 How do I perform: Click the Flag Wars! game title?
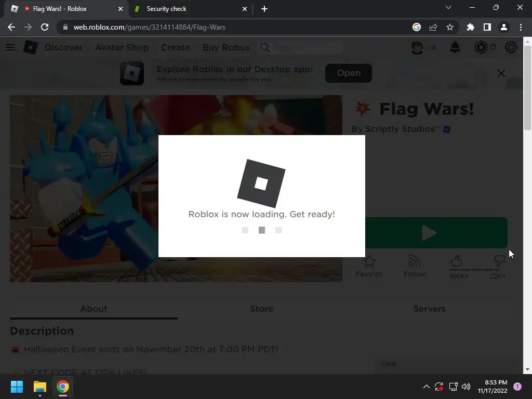click(x=427, y=109)
